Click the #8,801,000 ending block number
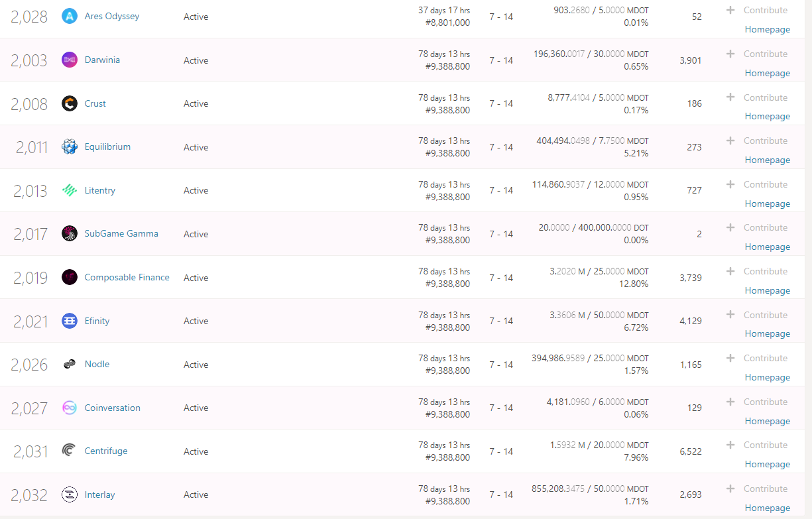812x519 pixels. click(x=447, y=23)
